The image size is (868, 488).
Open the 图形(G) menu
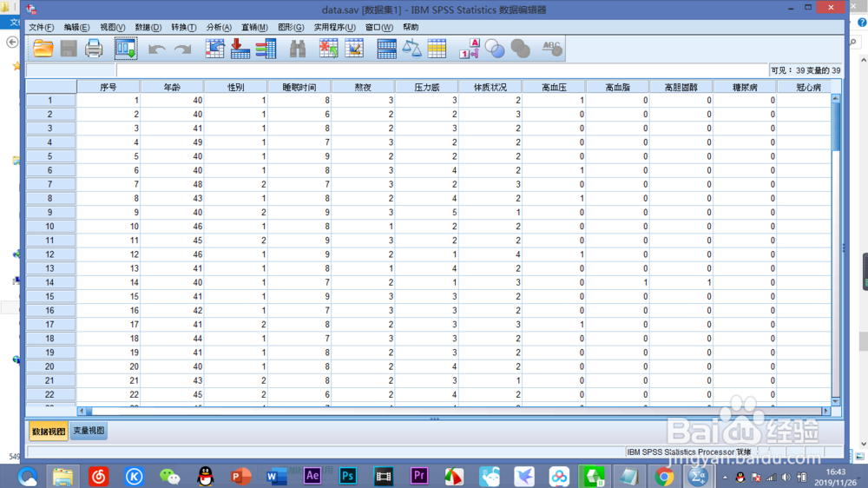coord(291,27)
